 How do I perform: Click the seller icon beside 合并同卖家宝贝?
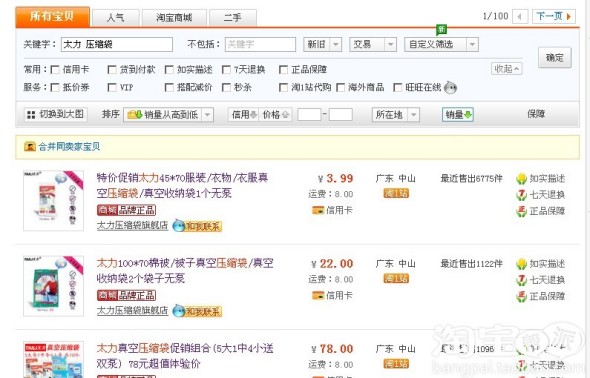coord(30,147)
